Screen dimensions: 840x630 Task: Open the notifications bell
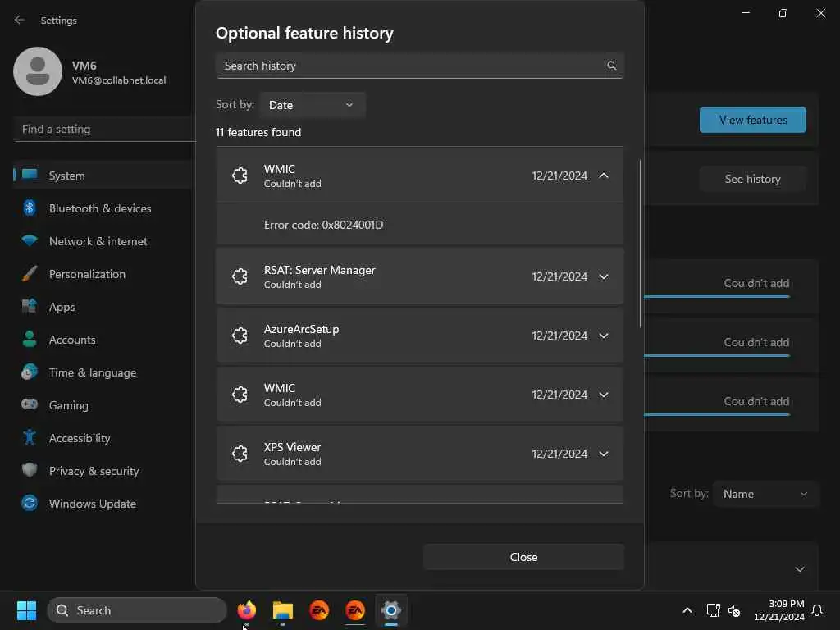coord(817,610)
